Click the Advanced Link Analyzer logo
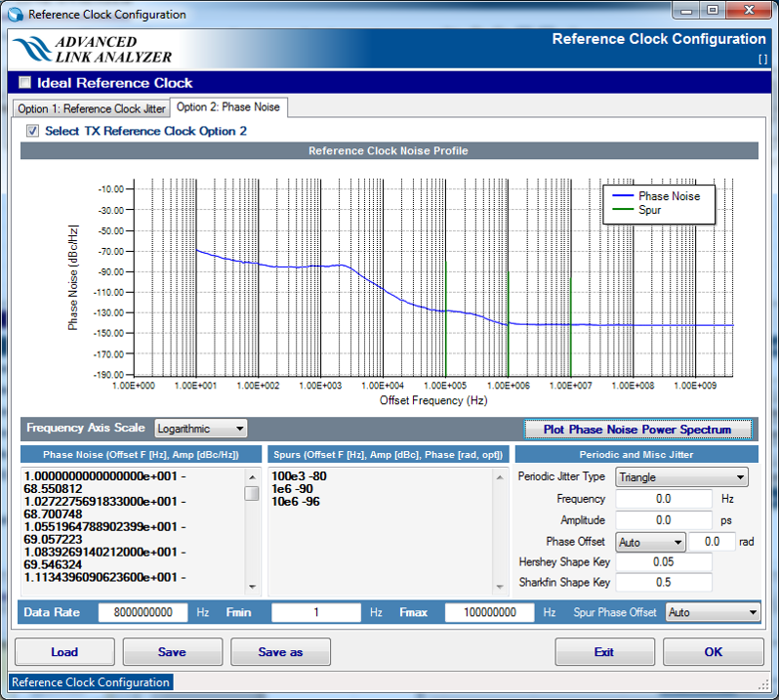779x700 pixels. 93,49
